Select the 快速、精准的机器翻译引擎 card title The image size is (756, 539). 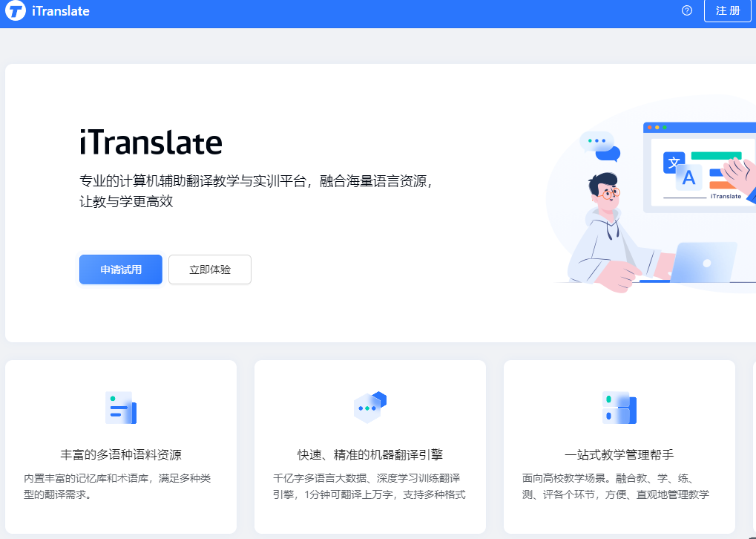click(x=369, y=454)
